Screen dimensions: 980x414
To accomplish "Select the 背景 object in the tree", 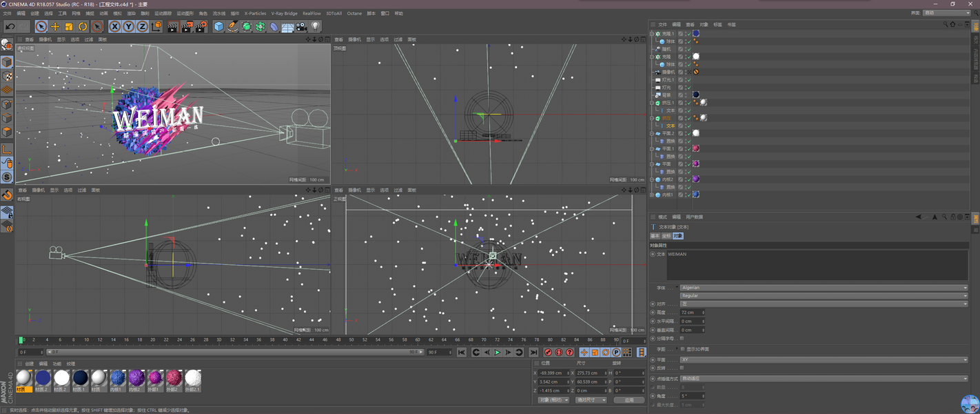I will click(666, 95).
